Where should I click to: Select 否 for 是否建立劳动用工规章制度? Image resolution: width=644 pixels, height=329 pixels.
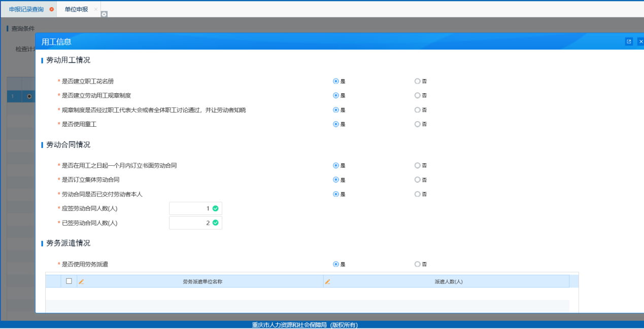(417, 95)
